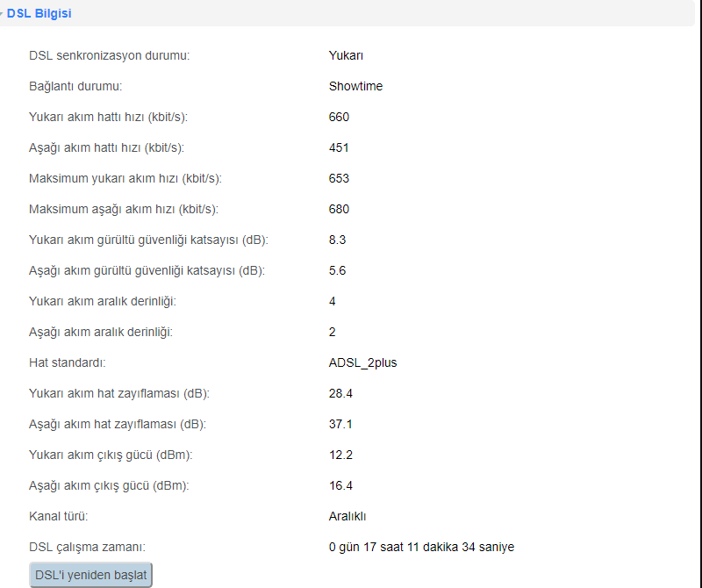Click the upstream noise margin value 8.3

click(337, 240)
